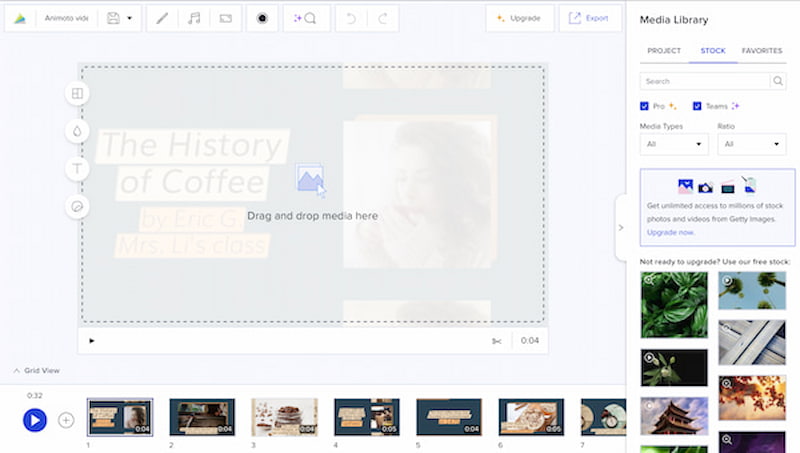
Task: Click the scissors trim icon
Action: [x=496, y=341]
